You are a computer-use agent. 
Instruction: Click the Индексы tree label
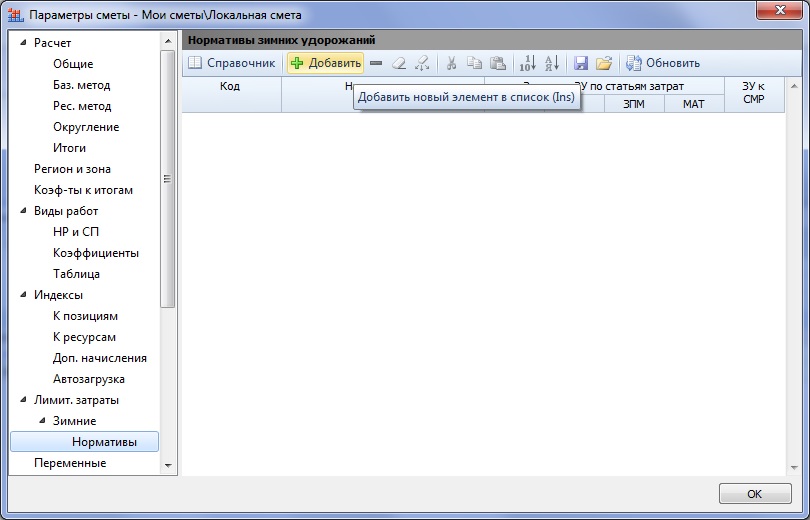(58, 295)
